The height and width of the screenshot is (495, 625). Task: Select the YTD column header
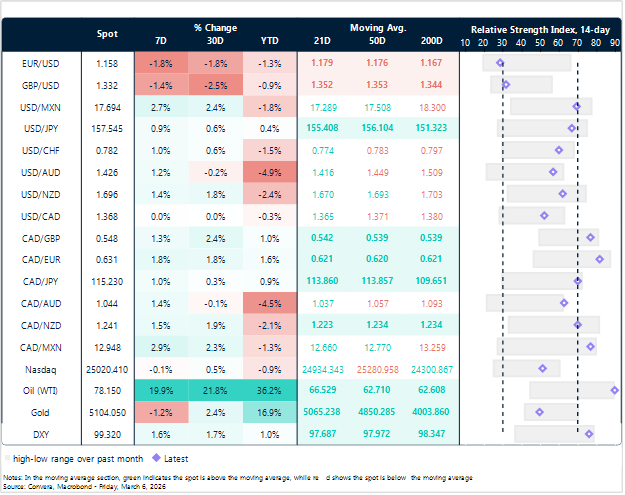coord(270,41)
